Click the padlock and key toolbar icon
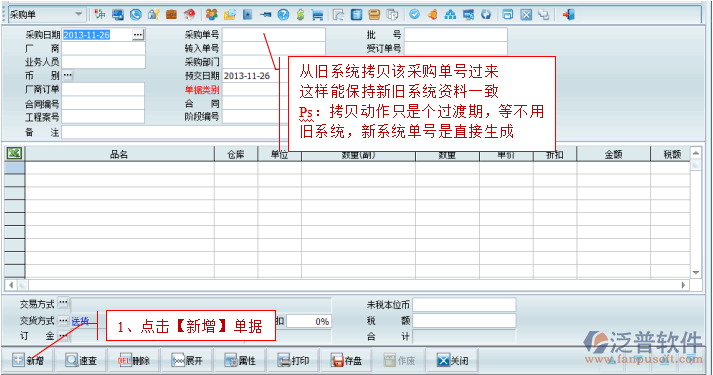 point(153,15)
